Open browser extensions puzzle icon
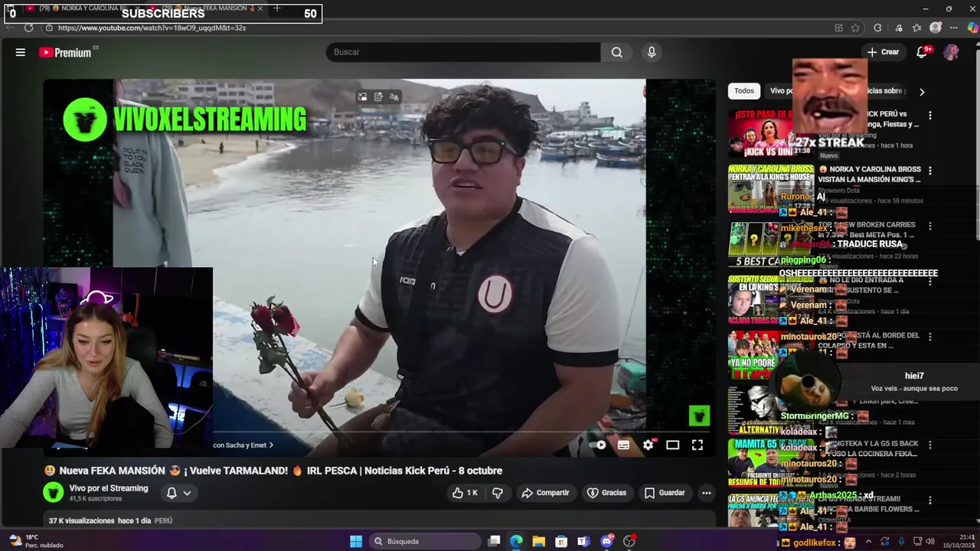 pyautogui.click(x=877, y=28)
